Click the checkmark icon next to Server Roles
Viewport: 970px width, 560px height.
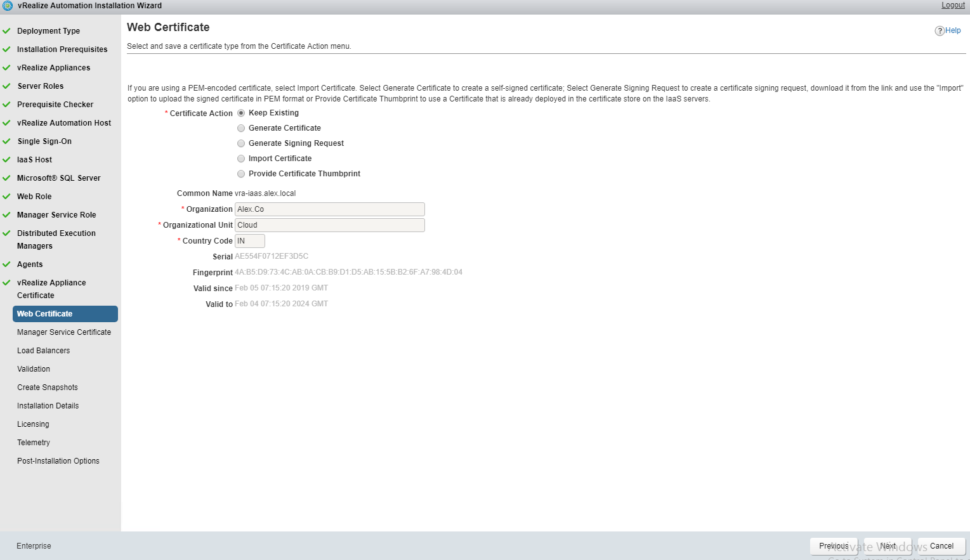[x=6, y=86]
